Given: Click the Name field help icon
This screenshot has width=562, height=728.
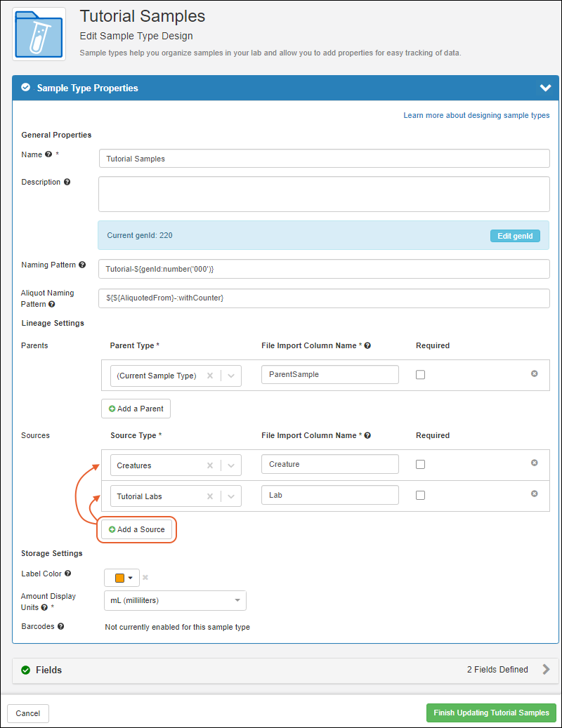Looking at the screenshot, I should [x=48, y=154].
